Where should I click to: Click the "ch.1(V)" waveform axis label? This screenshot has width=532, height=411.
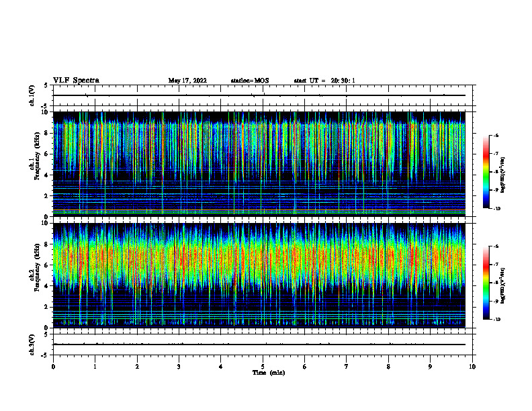(x=32, y=95)
